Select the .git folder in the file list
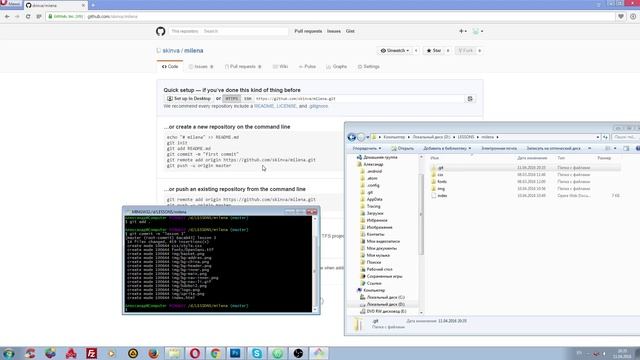The height and width of the screenshot is (360, 640). 440,168
